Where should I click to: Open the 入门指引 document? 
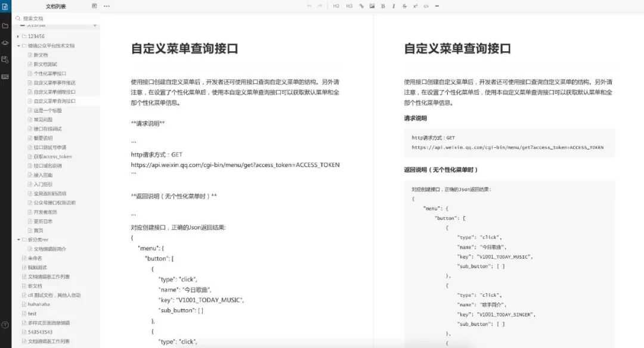coord(43,184)
